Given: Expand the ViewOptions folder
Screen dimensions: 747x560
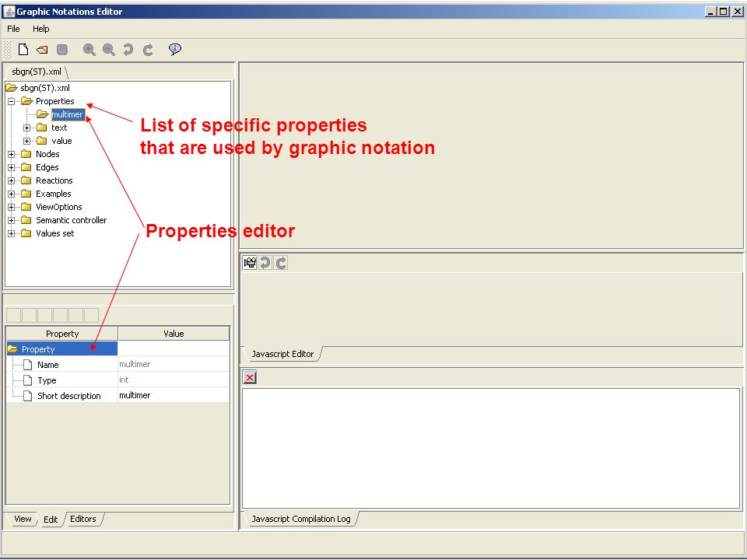Looking at the screenshot, I should pos(12,207).
